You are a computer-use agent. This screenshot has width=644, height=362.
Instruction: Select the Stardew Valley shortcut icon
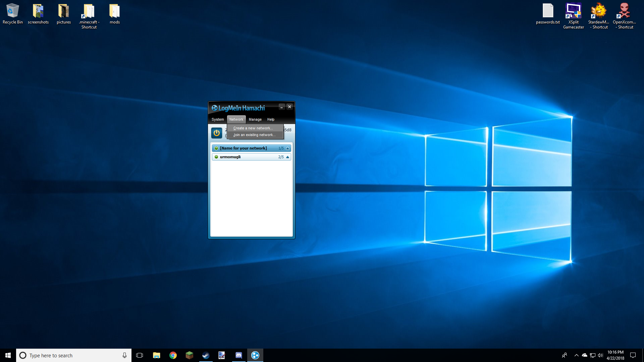click(599, 11)
